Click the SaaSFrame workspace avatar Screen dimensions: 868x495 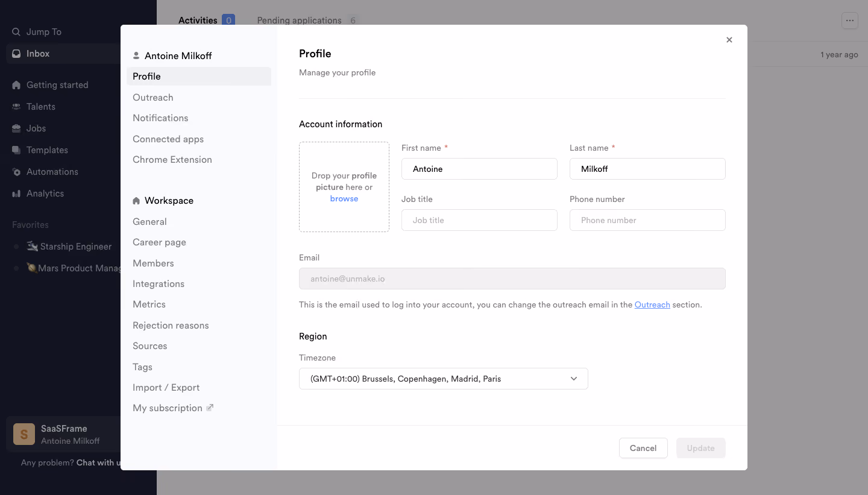[24, 434]
